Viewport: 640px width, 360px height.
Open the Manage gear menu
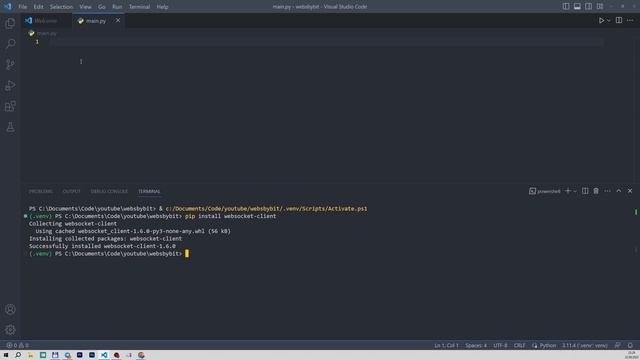10,329
